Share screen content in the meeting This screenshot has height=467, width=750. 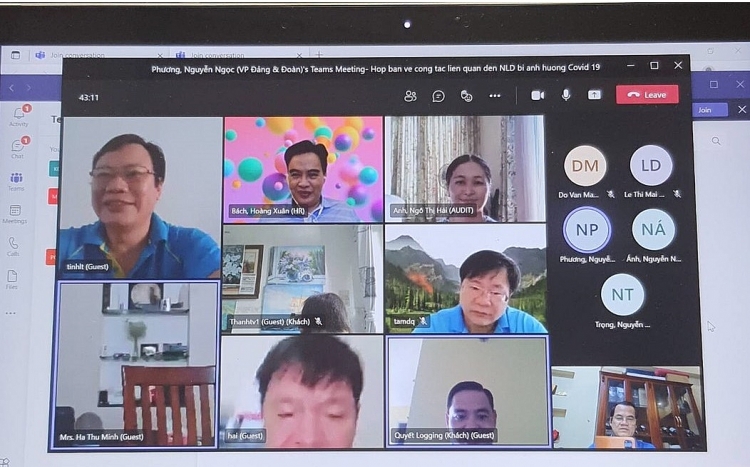595,95
